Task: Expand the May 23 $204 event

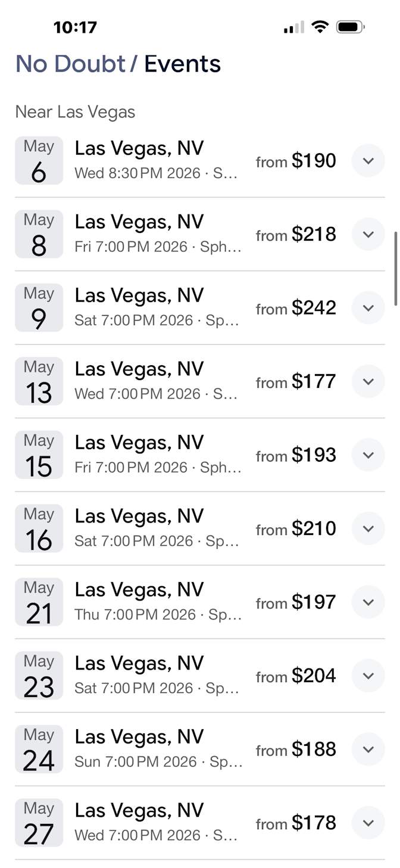Action: pos(368,676)
